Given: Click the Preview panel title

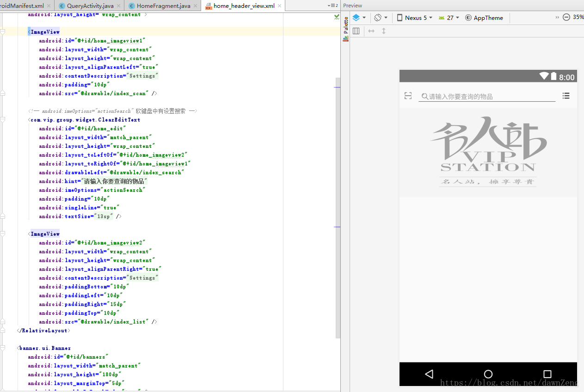Looking at the screenshot, I should coord(353,6).
